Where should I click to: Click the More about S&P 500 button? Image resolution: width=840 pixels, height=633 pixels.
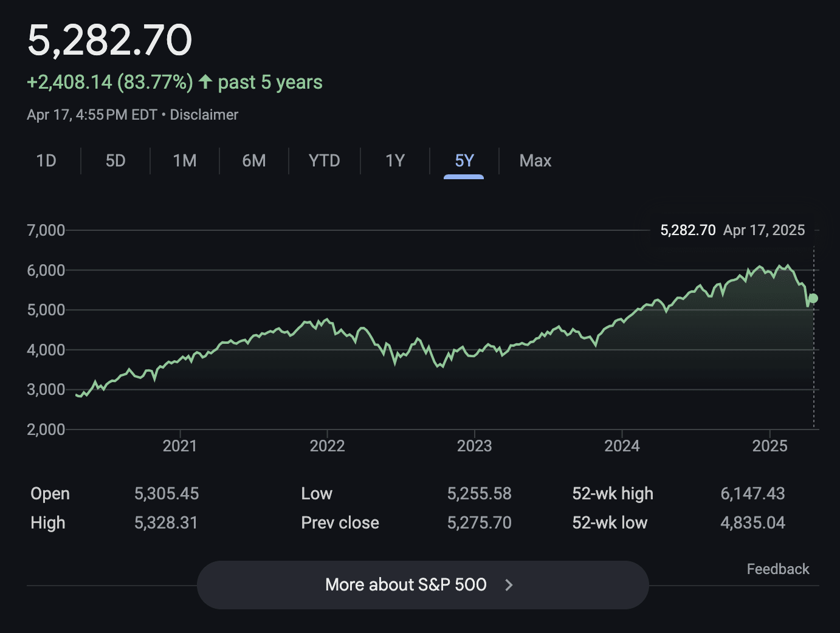tap(423, 585)
